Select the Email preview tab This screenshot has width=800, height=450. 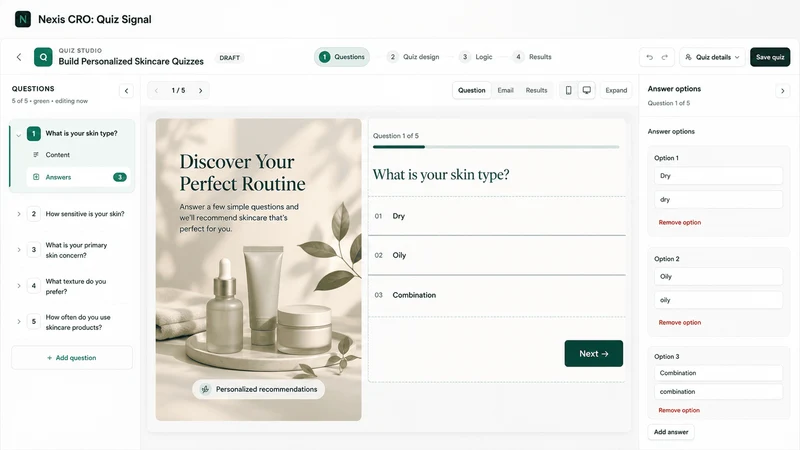click(505, 90)
